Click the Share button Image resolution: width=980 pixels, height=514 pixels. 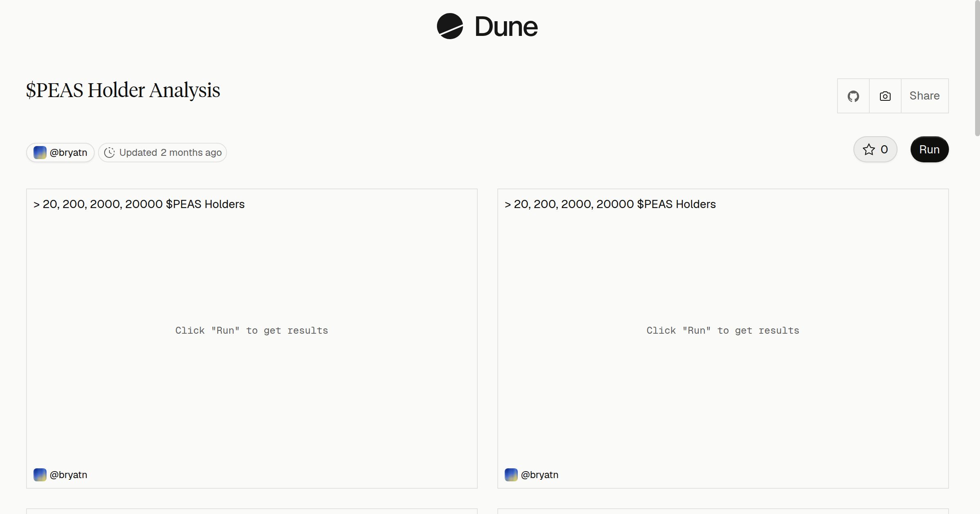[x=924, y=96]
